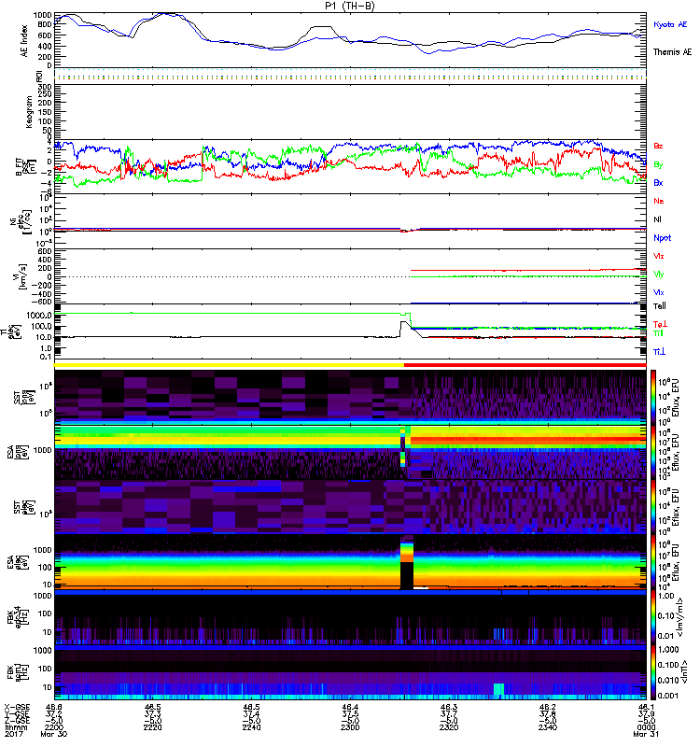Click the yellow segment of the region bar
The width and height of the screenshot is (700, 747).
point(229,365)
